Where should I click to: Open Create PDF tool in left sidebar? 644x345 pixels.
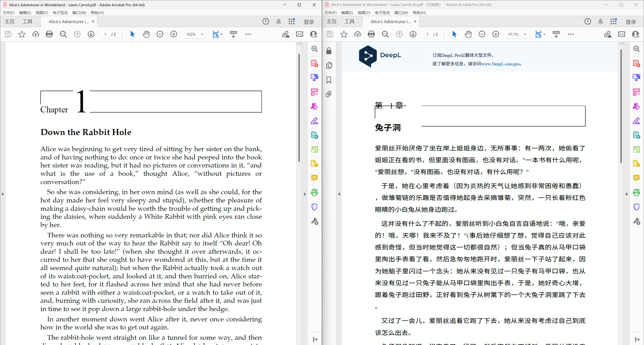click(314, 63)
